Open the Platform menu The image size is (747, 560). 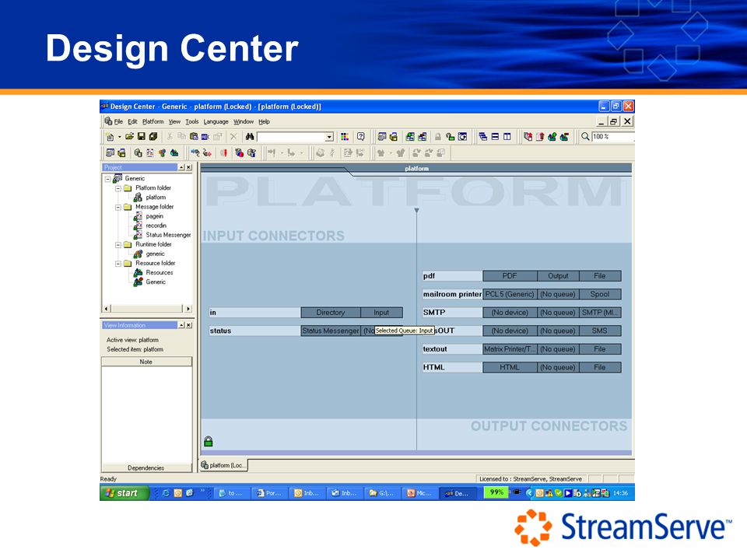pyautogui.click(x=153, y=122)
